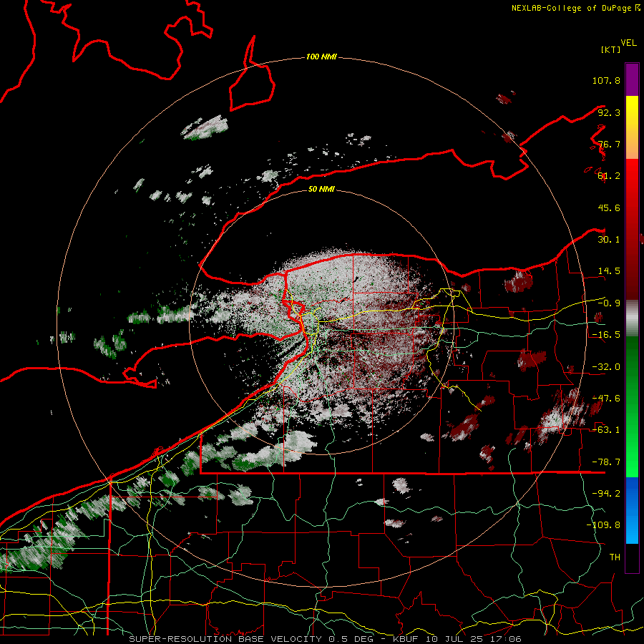The image size is (644, 644).
Task: Select the -63.1 legend value
Action: (x=606, y=430)
